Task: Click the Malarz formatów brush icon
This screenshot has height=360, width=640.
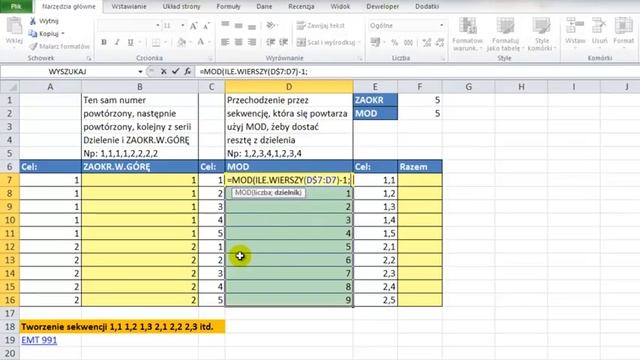Action: 33,47
